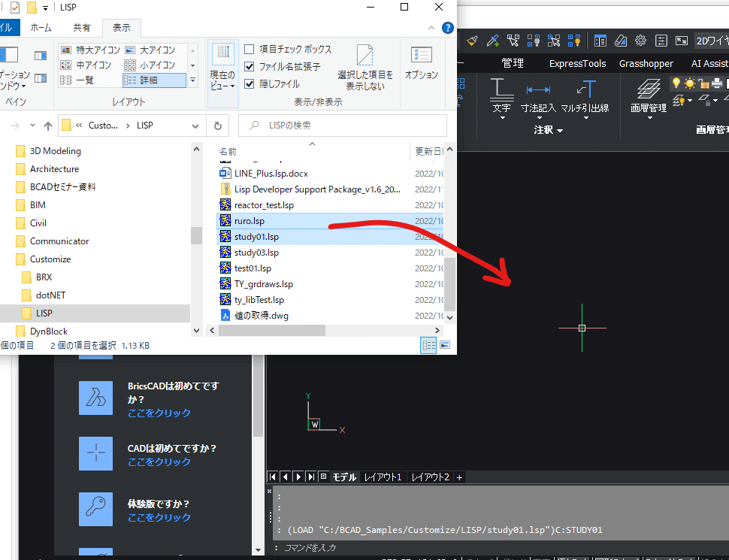Add a new layout with plus button
The height and width of the screenshot is (560, 729).
coord(459,477)
